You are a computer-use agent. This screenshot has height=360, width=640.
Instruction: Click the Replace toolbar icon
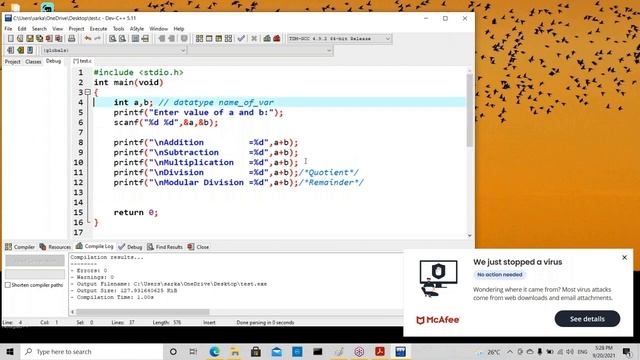click(122, 38)
